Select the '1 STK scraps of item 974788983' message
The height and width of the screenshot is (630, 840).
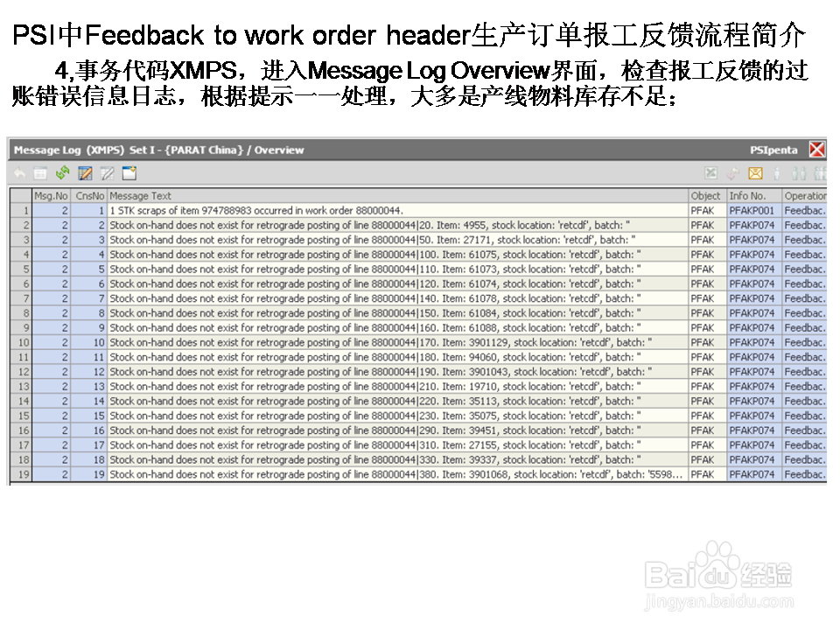click(x=397, y=211)
